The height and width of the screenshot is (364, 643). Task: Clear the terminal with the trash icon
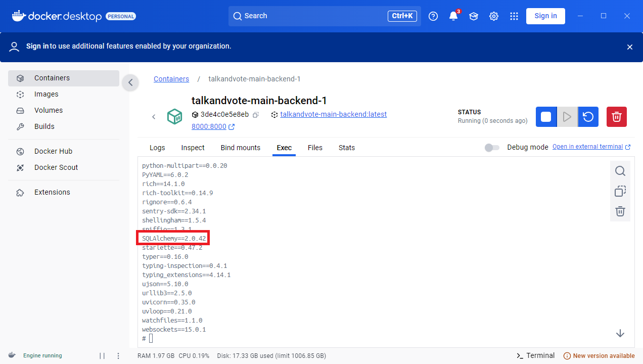[620, 211]
